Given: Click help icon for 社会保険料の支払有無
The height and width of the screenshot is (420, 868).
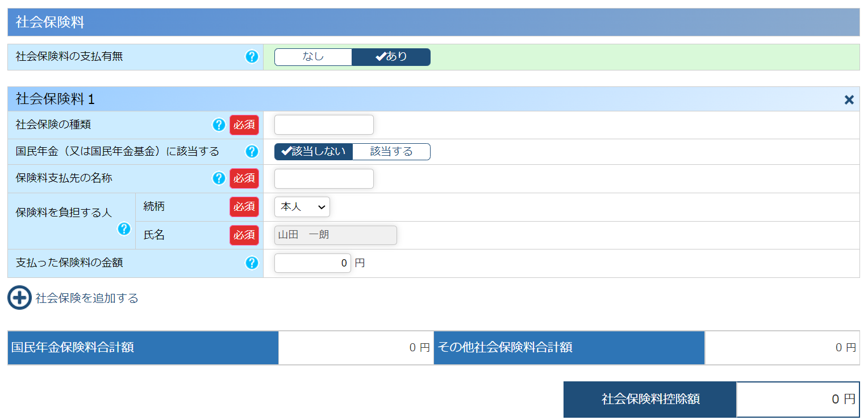Looking at the screenshot, I should click(x=252, y=57).
